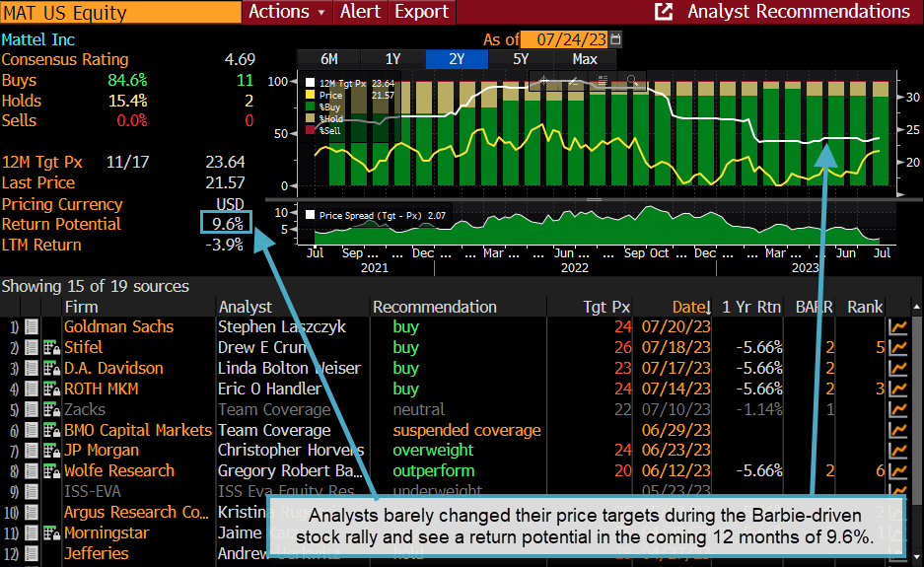The height and width of the screenshot is (567, 924).
Task: Toggle the red %Sell legend swatch
Action: (x=310, y=130)
